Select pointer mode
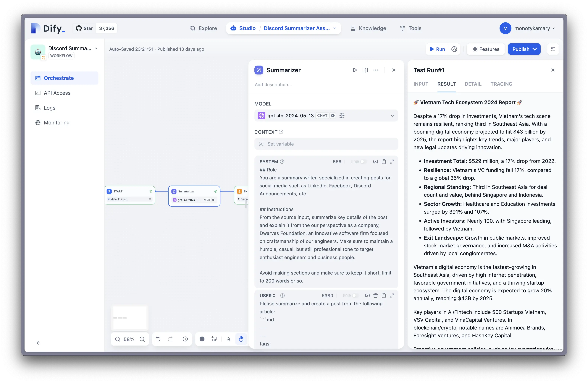Viewport: 588px width, 383px height. tap(229, 339)
